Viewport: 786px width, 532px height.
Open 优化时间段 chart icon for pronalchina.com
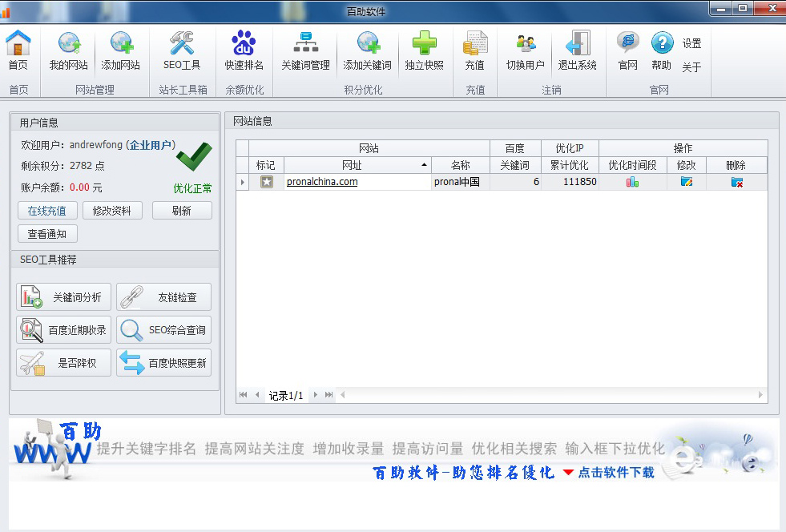(633, 182)
